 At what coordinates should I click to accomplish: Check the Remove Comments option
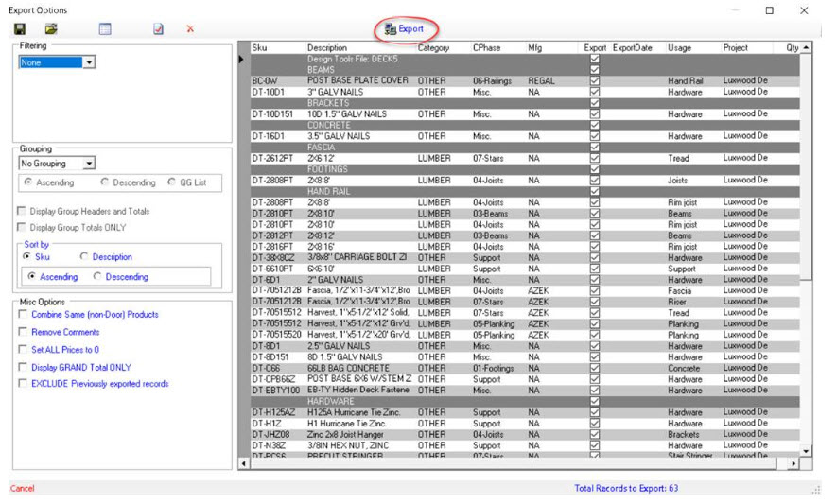point(23,333)
